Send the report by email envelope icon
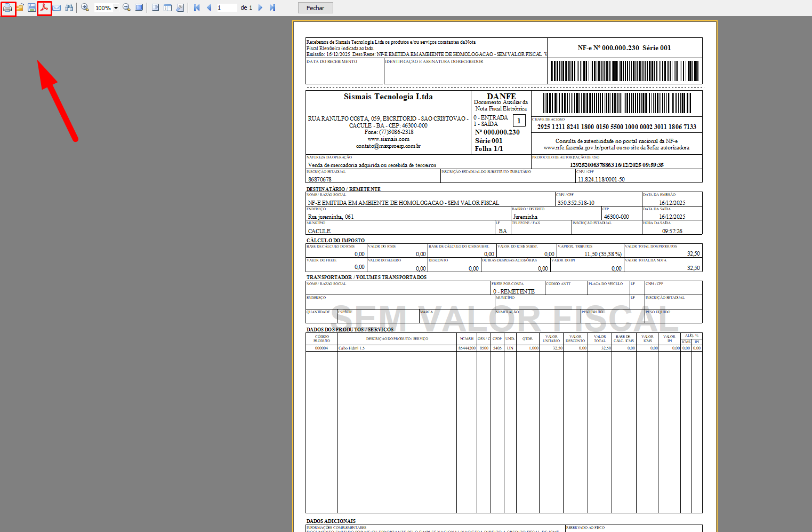 [x=57, y=8]
